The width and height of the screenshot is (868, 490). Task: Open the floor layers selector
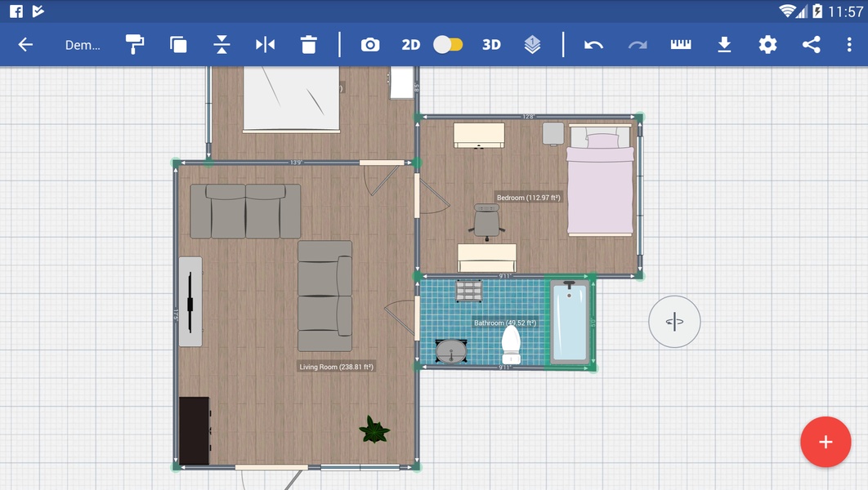[x=532, y=45]
